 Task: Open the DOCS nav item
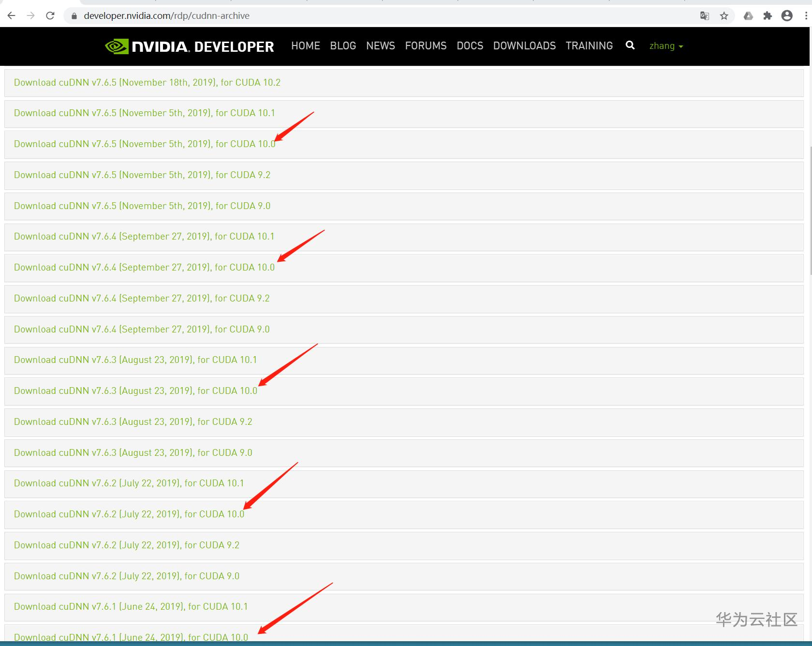(x=470, y=46)
